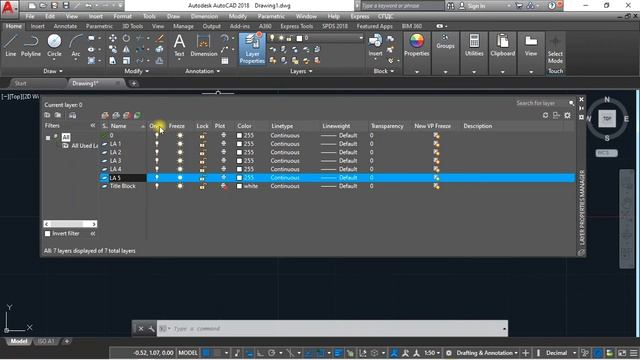This screenshot has height=360, width=640.
Task: Open the Clipboard panel
Action: click(x=502, y=45)
